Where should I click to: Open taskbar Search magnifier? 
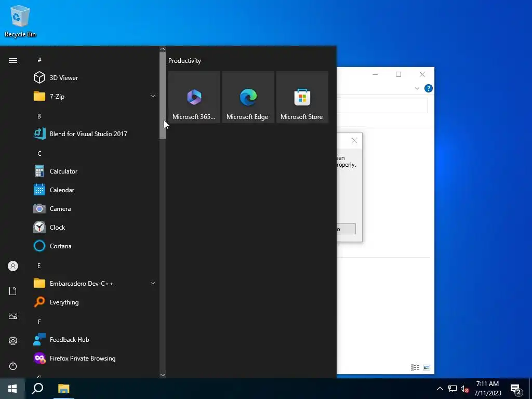tap(37, 389)
